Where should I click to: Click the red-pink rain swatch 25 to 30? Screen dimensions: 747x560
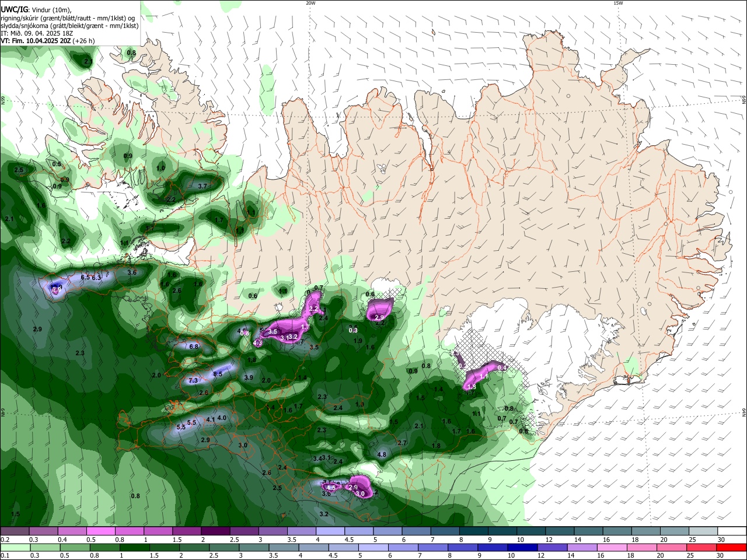[x=702, y=548]
